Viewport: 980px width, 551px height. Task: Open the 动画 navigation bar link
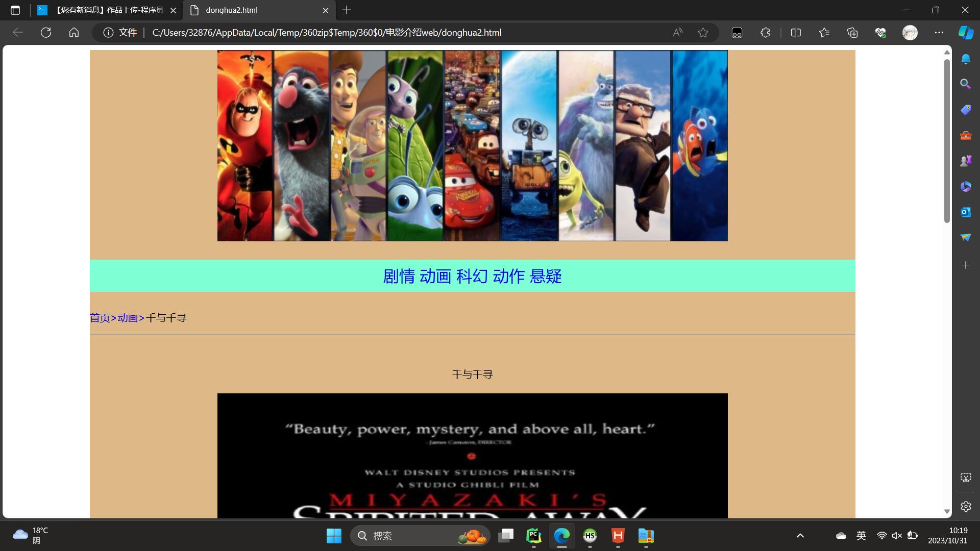tap(435, 276)
